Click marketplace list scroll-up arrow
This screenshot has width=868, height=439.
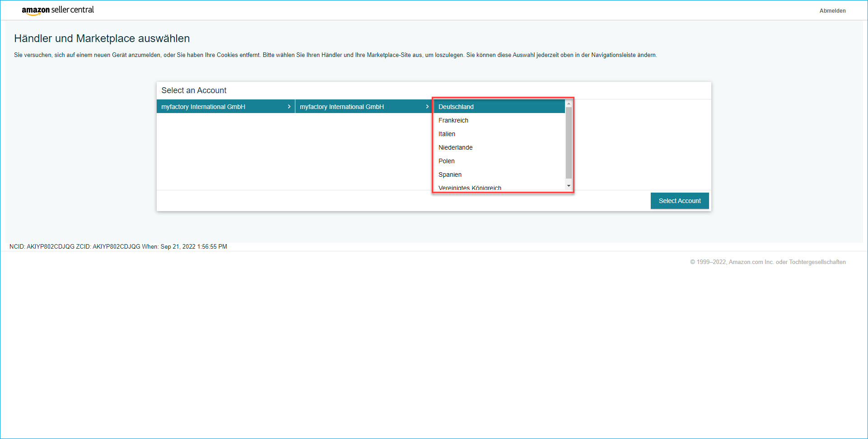pos(569,104)
